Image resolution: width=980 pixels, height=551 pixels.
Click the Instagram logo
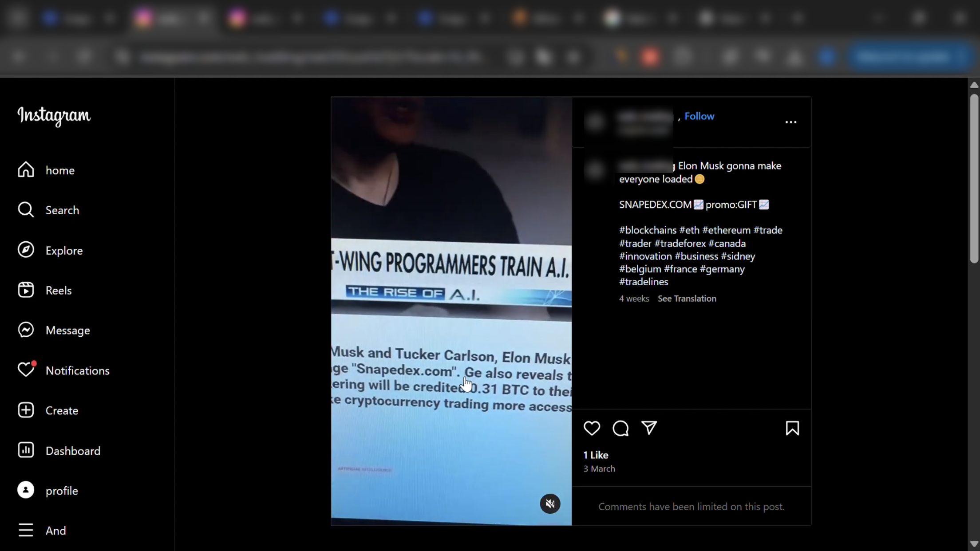(54, 116)
